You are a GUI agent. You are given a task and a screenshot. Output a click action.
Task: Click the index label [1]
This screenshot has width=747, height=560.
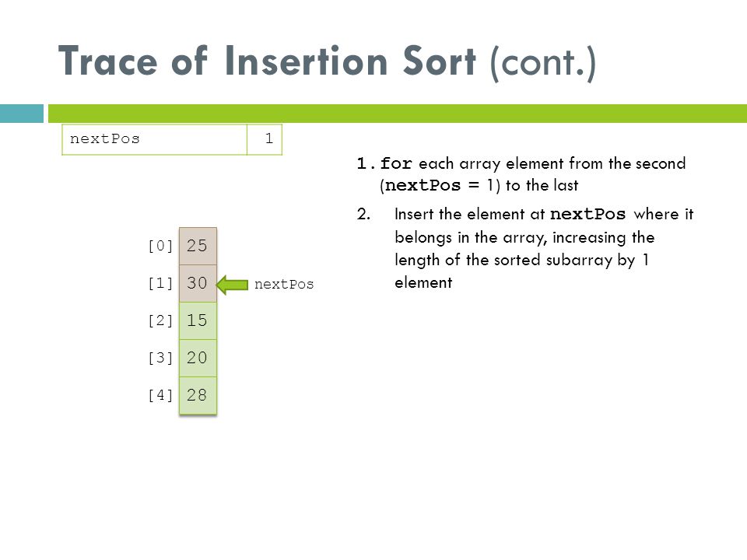[x=160, y=283]
